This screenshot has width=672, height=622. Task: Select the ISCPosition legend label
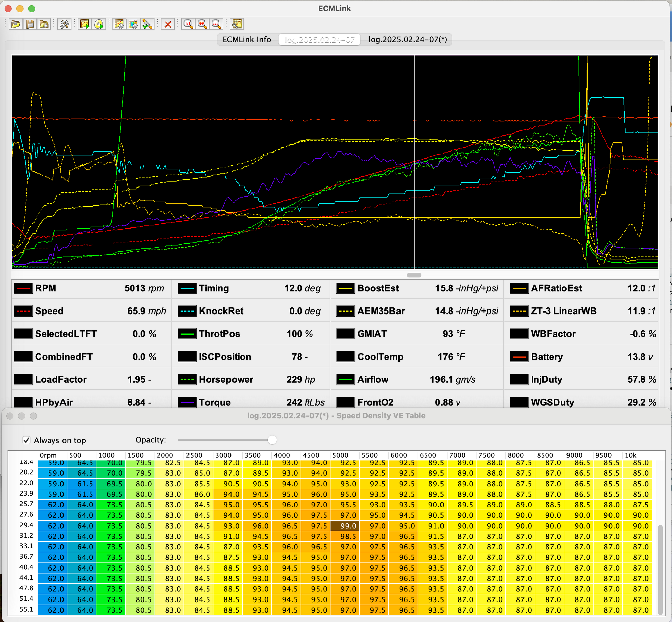(x=225, y=357)
